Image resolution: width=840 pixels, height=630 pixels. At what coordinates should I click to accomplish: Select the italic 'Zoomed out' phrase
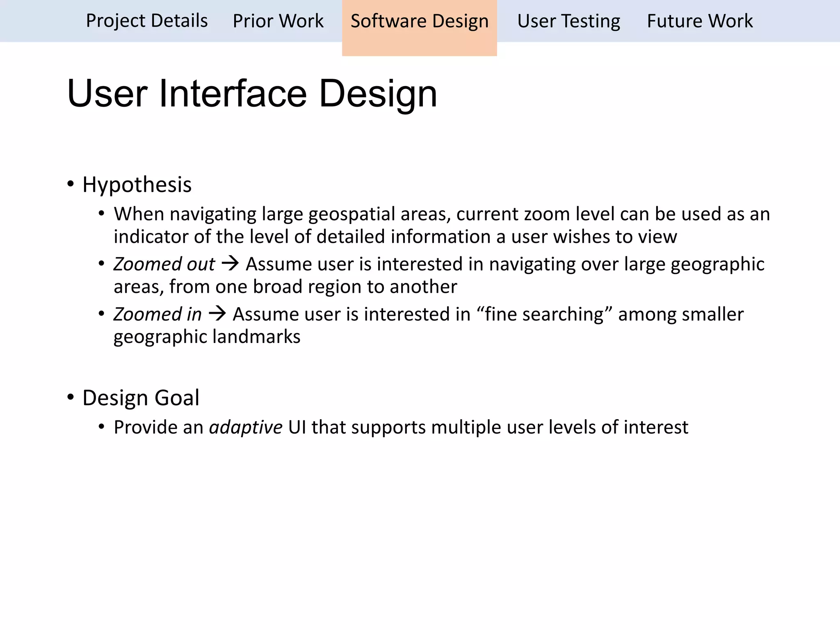[x=164, y=264]
